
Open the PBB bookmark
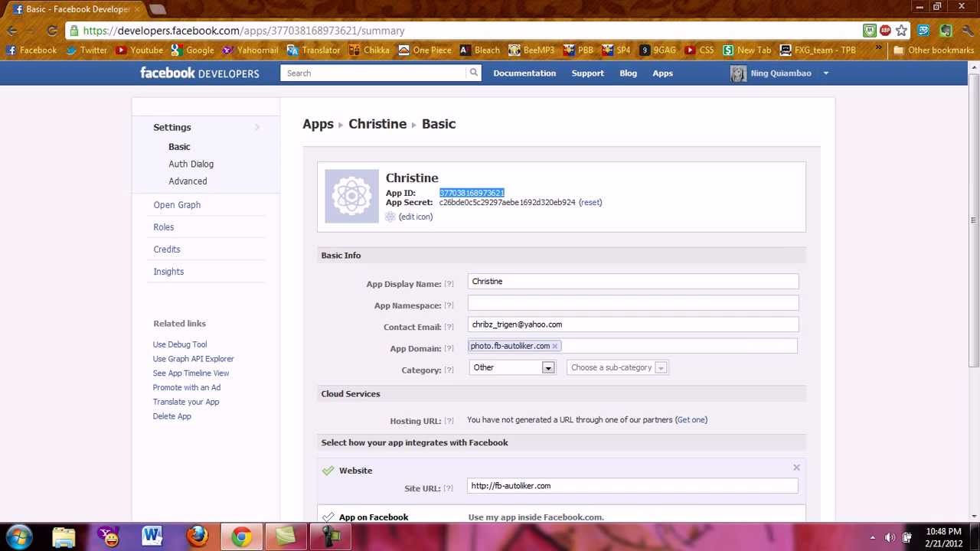tap(578, 50)
